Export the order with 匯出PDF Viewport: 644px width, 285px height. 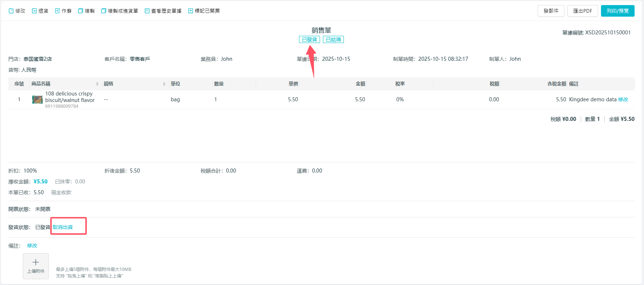coord(582,11)
